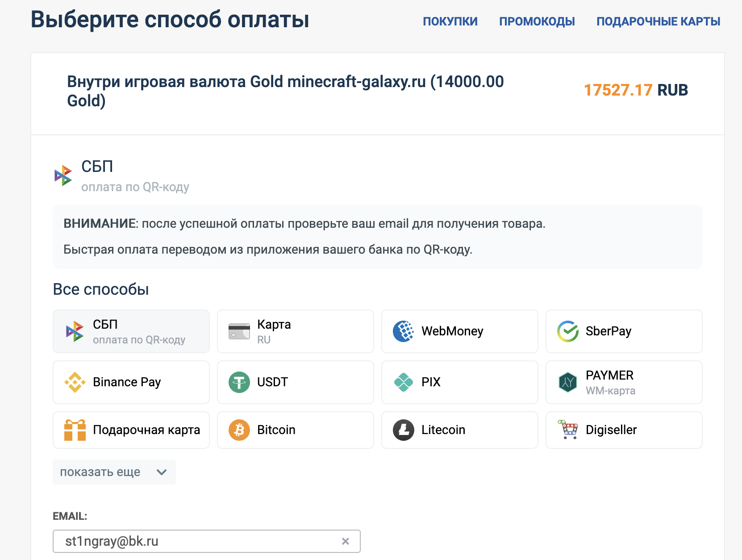Click the СБП logo in the header section
This screenshot has width=742, height=560.
[x=63, y=176]
